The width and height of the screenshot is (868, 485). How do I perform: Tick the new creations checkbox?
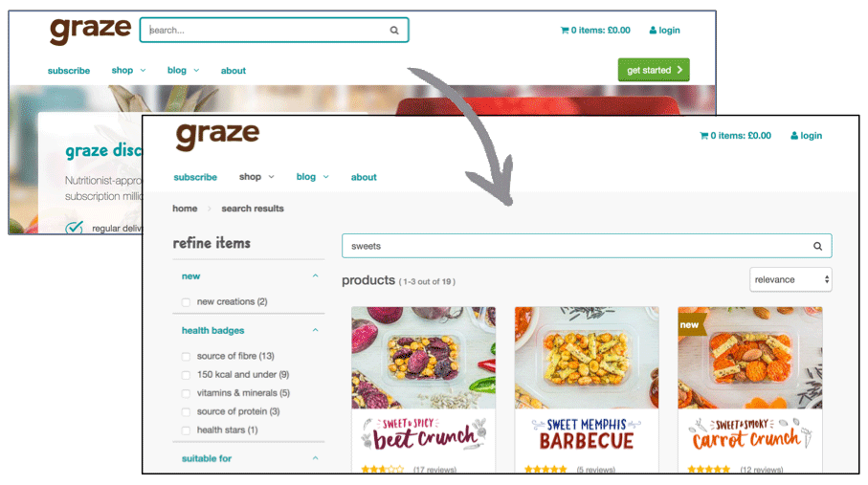tap(186, 302)
